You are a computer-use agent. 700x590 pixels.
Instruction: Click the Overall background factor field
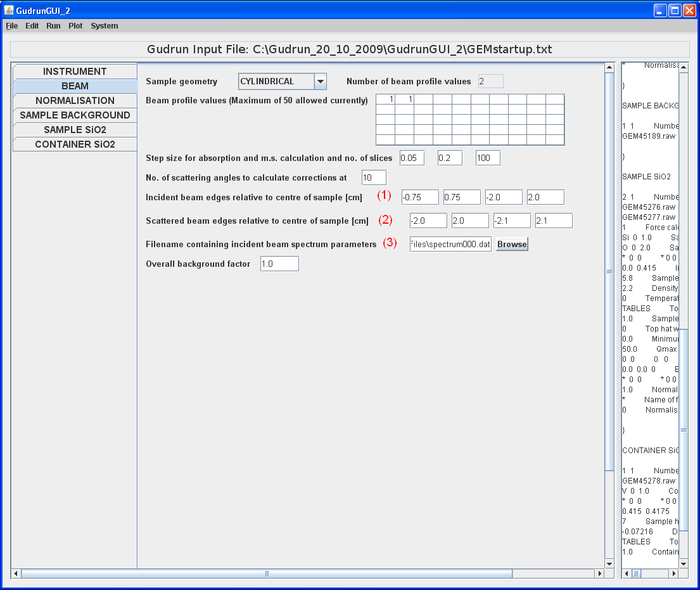click(279, 264)
